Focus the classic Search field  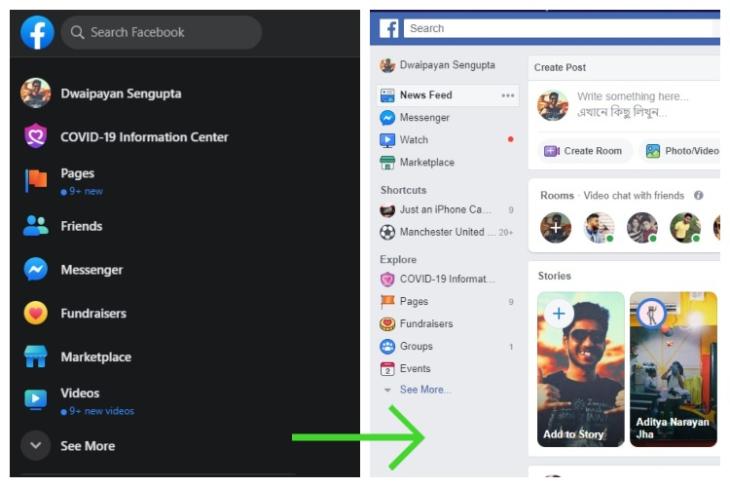click(x=559, y=28)
